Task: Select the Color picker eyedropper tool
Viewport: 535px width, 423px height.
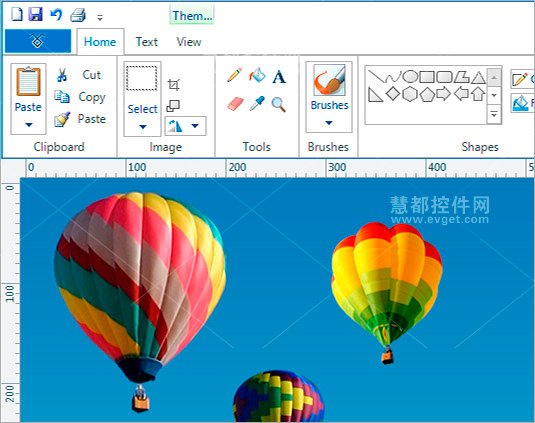Action: (257, 103)
